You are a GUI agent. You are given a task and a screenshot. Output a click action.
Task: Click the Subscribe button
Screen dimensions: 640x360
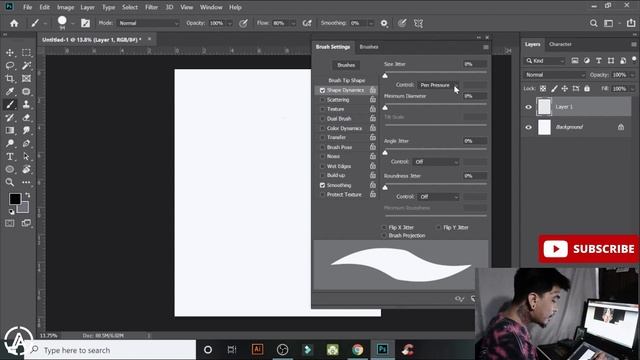click(x=588, y=249)
